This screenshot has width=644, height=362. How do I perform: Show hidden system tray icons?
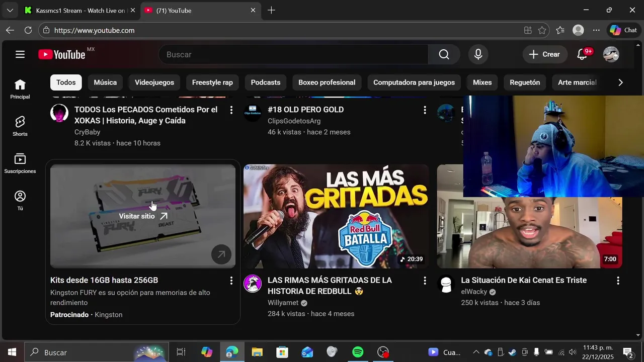click(476, 352)
